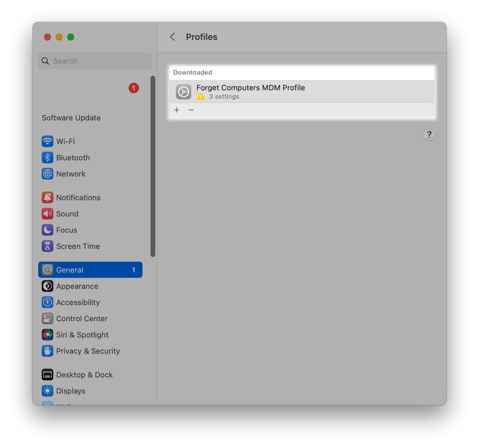Click the yellow warning triangle icon
479x448 pixels.
click(201, 96)
